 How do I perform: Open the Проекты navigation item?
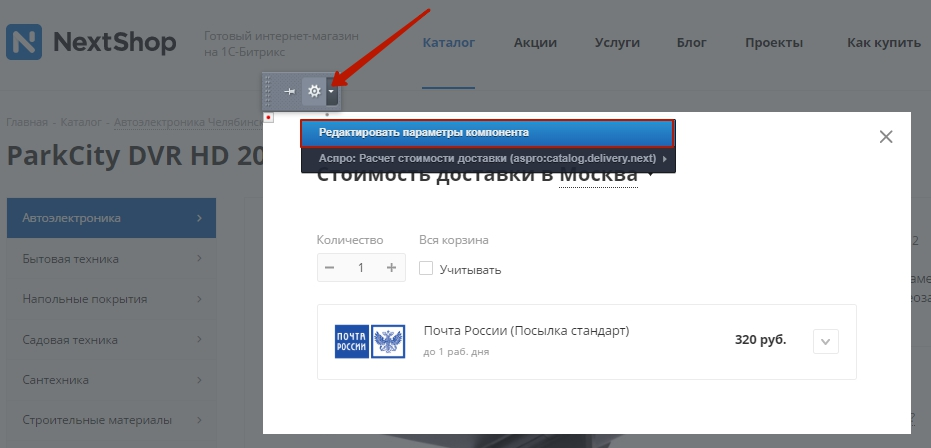click(774, 43)
